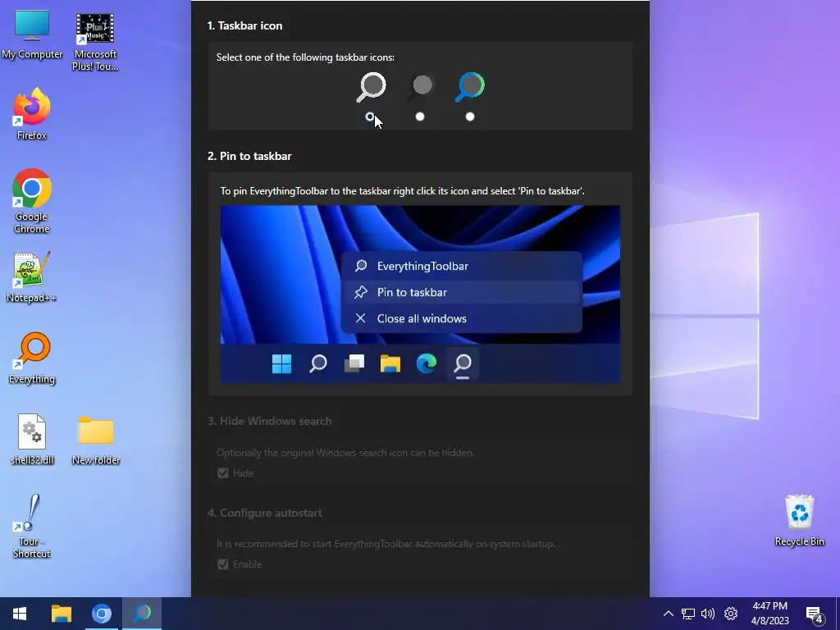840x630 pixels.
Task: Open the Recycle Bin
Action: click(x=799, y=520)
